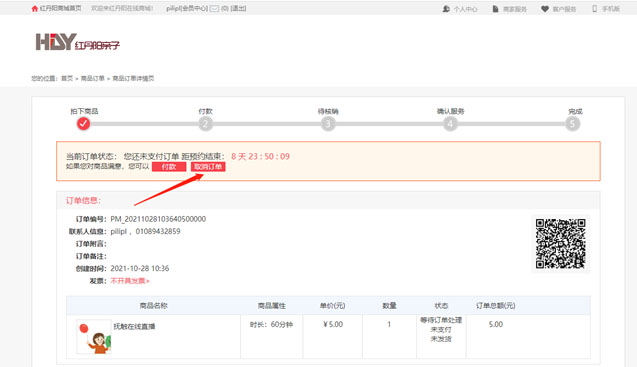Open the 商家服务 menu item
The image size is (637, 367).
(x=515, y=9)
